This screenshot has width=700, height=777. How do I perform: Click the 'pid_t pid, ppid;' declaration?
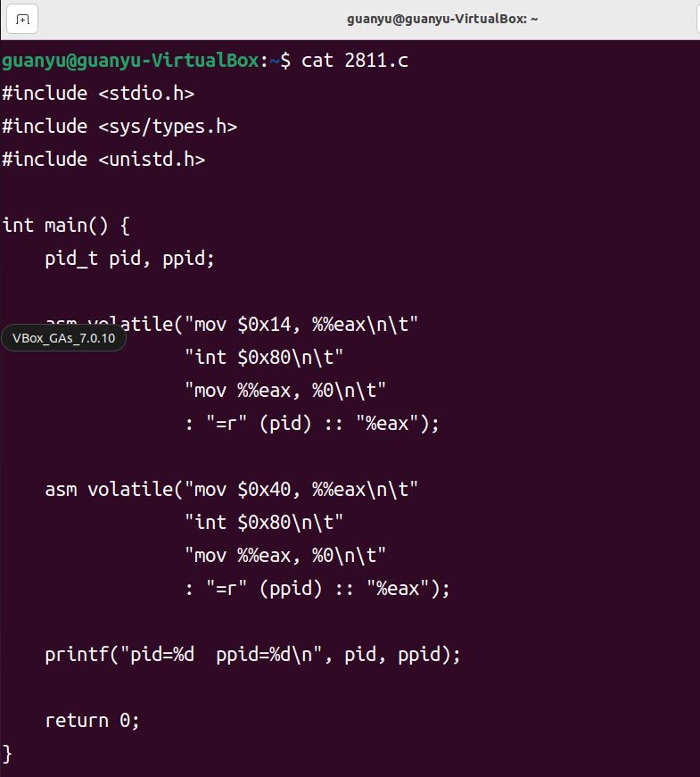click(x=130, y=259)
